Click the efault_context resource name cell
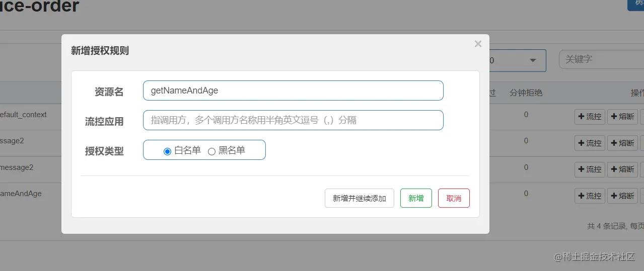The width and height of the screenshot is (644, 271). 23,115
